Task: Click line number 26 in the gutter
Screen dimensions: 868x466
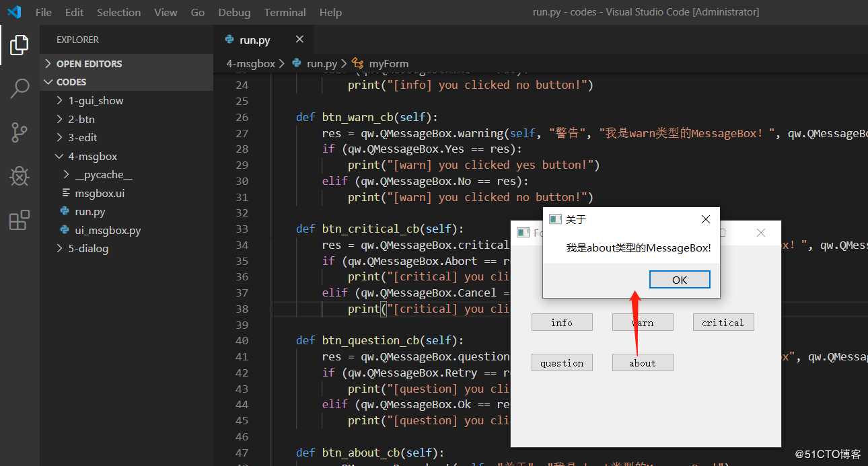Action: tap(242, 117)
